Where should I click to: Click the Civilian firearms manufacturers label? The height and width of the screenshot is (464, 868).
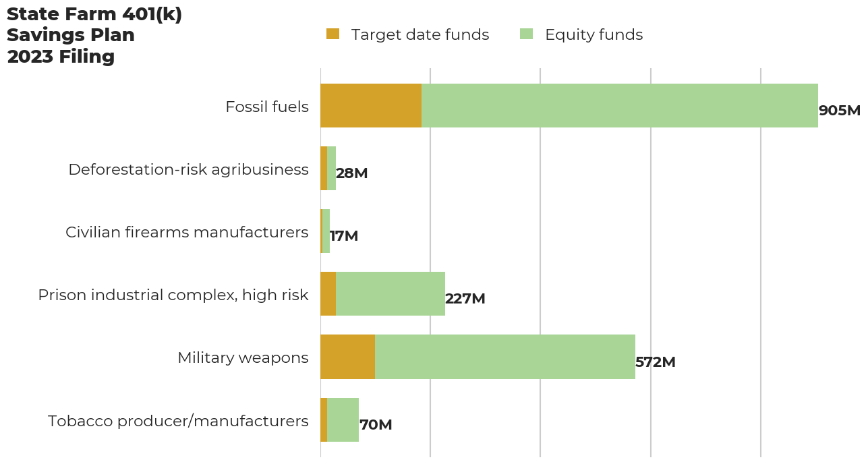pyautogui.click(x=187, y=232)
